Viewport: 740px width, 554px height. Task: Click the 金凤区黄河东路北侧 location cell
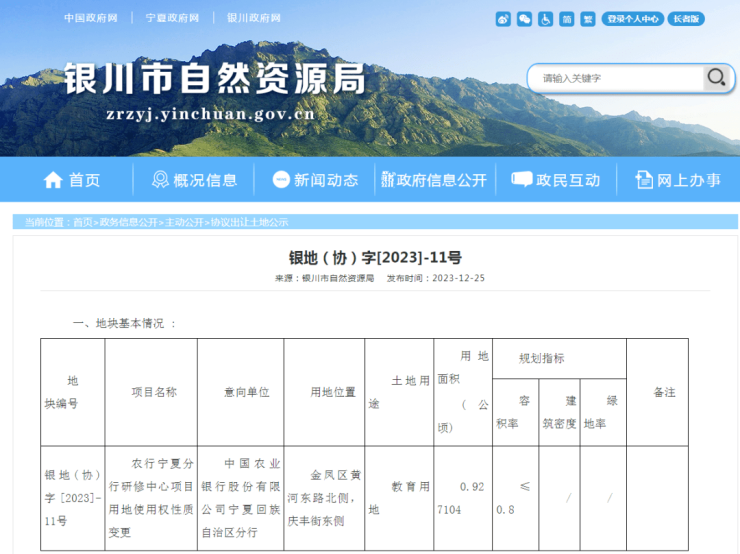(324, 498)
